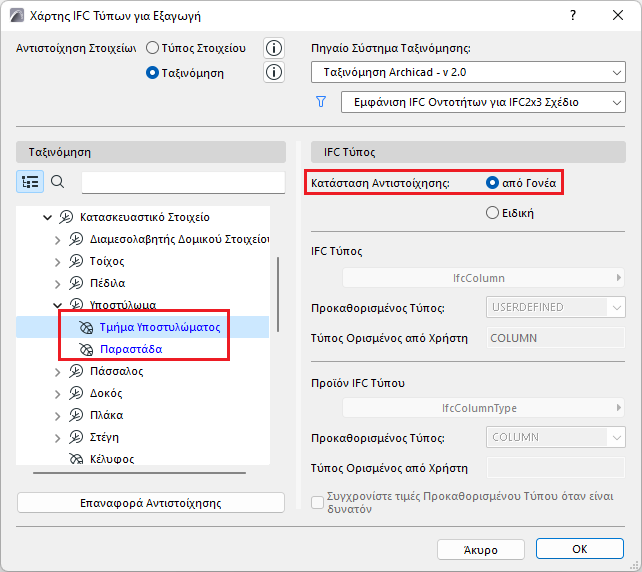
Task: Expand the Πλάκα tree node
Action: 57,416
